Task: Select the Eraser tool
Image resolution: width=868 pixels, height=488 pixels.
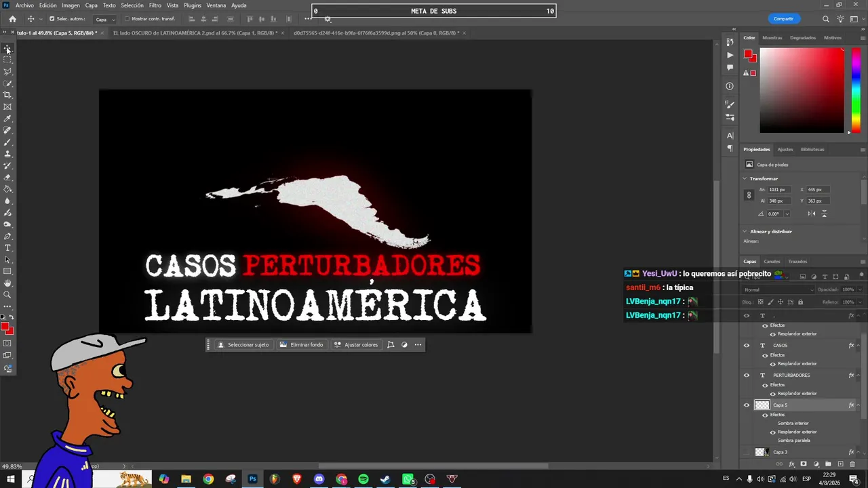Action: click(7, 178)
